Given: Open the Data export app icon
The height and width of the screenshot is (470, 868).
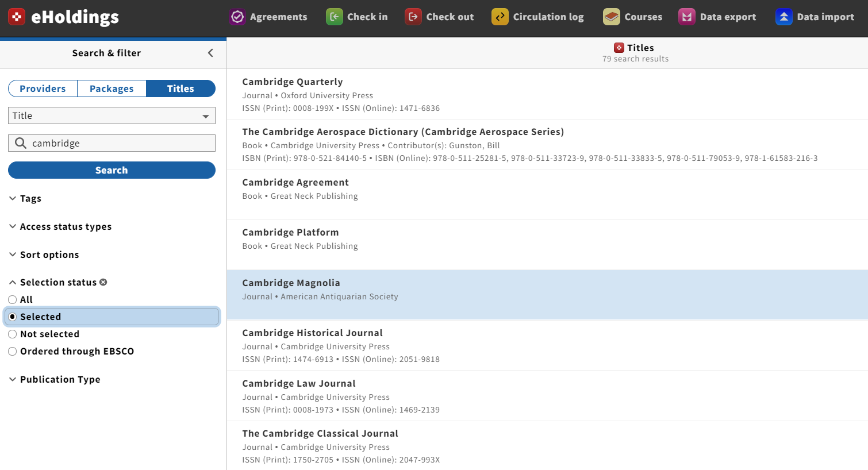Looking at the screenshot, I should coord(687,17).
